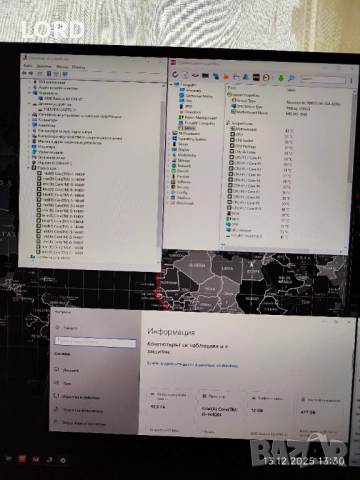Click the blue magnifier icon in AIDA64
360x480 pixels.
coord(291,78)
